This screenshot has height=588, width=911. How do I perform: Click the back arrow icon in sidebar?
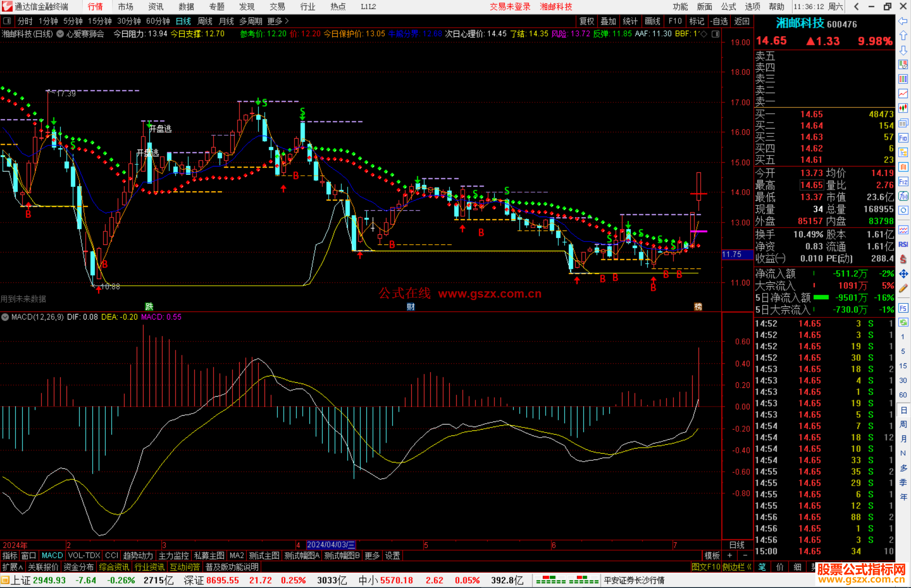903,21
